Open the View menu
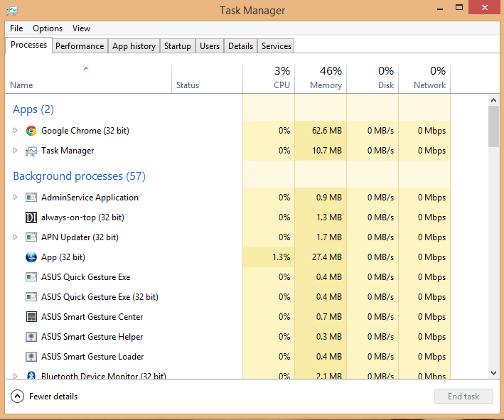This screenshot has width=504, height=420. point(81,28)
